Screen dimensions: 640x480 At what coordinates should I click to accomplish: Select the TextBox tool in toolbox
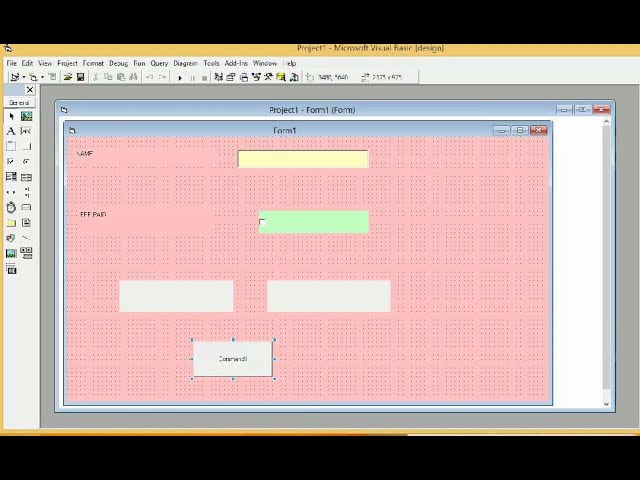pos(26,131)
